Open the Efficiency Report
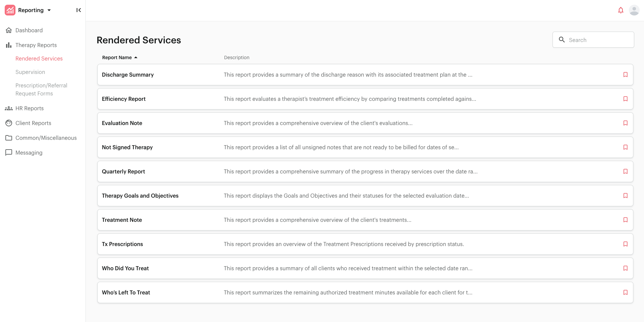644x322 pixels. coord(124,99)
